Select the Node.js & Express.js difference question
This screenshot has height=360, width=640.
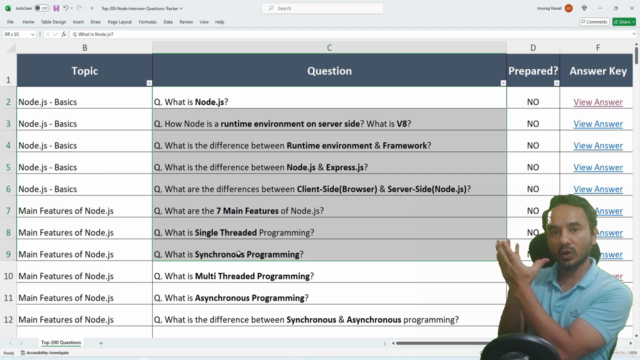pos(329,163)
